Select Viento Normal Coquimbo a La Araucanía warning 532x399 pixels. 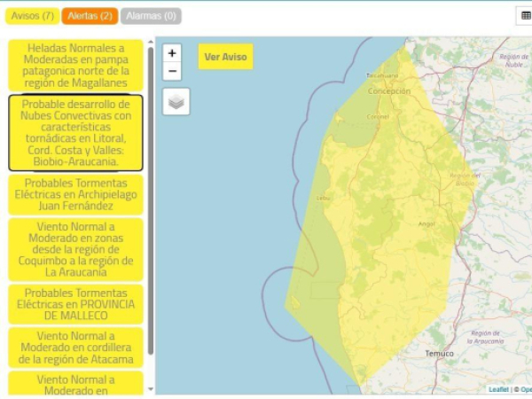pyautogui.click(x=75, y=249)
